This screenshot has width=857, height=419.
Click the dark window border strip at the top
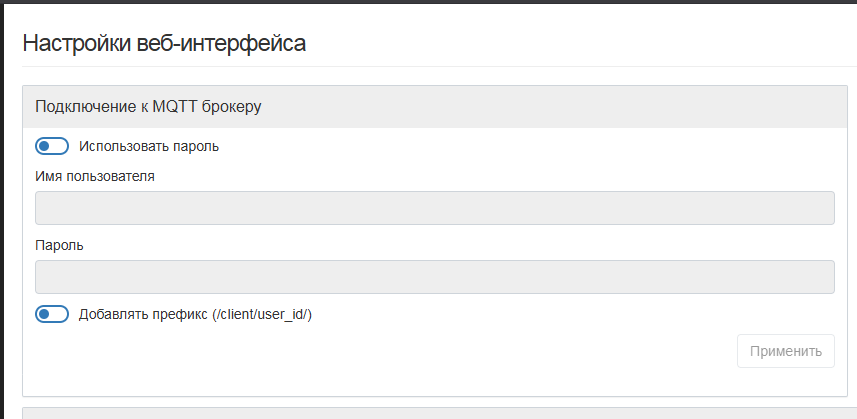pos(428,2)
